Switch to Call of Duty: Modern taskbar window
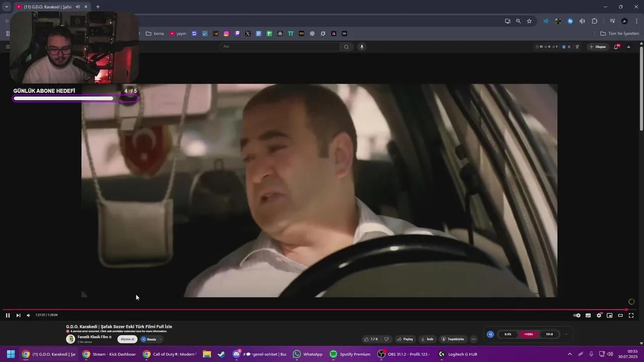This screenshot has height=362, width=644. pyautogui.click(x=170, y=354)
